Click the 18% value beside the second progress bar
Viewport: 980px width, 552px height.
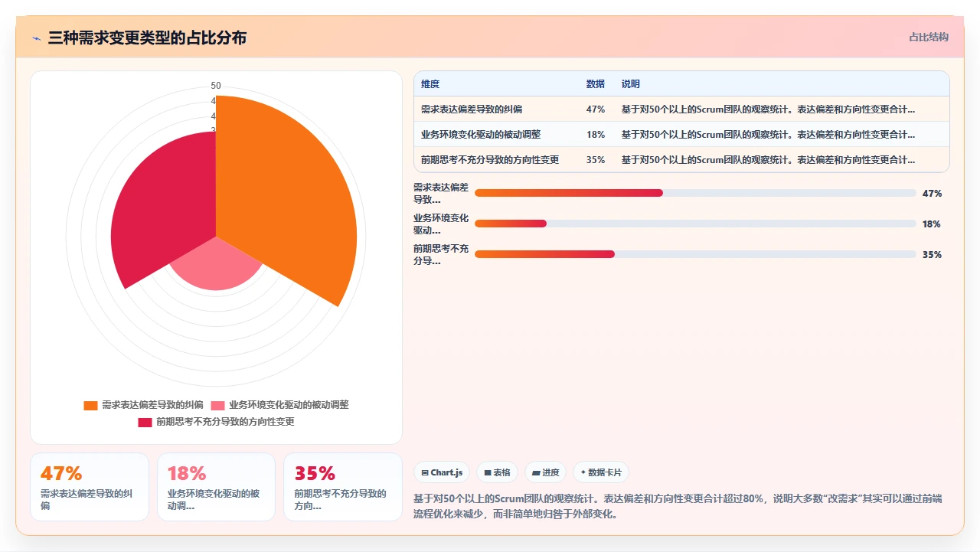point(932,224)
